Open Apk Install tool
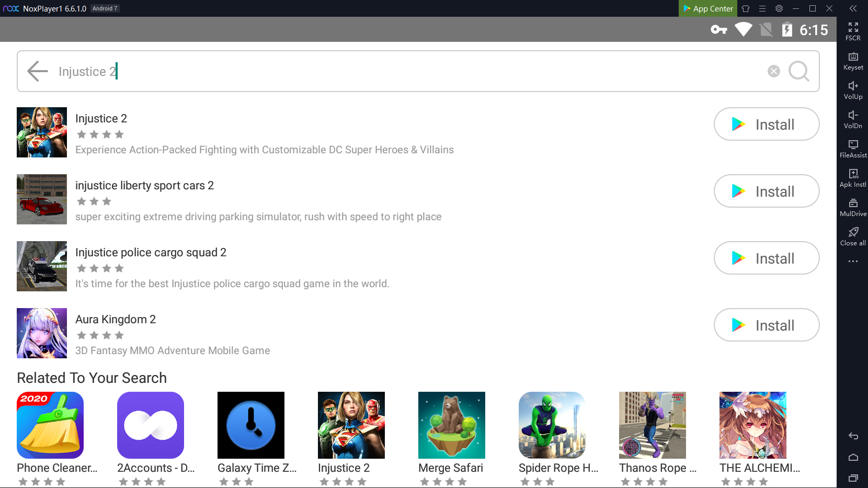This screenshot has width=868, height=488. pyautogui.click(x=853, y=178)
